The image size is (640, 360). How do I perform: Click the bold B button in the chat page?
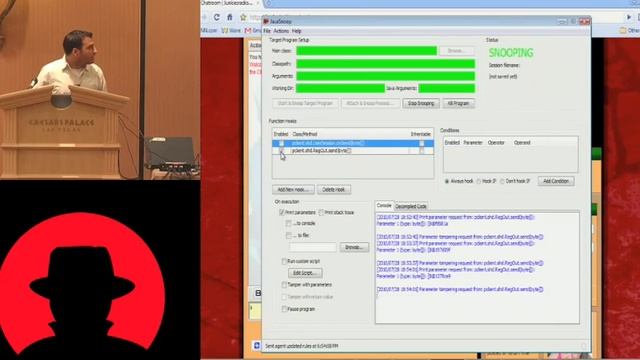click(258, 293)
